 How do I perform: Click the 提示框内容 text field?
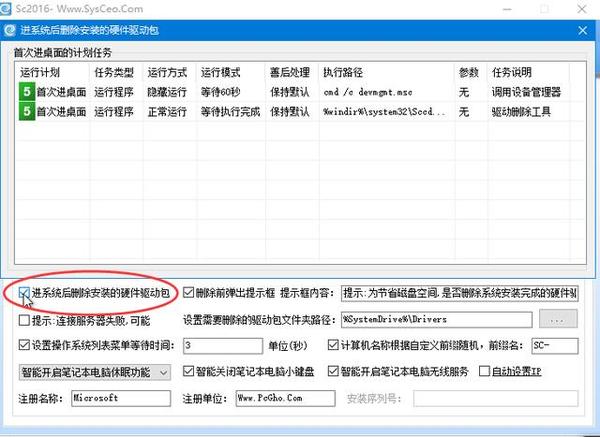click(460, 294)
